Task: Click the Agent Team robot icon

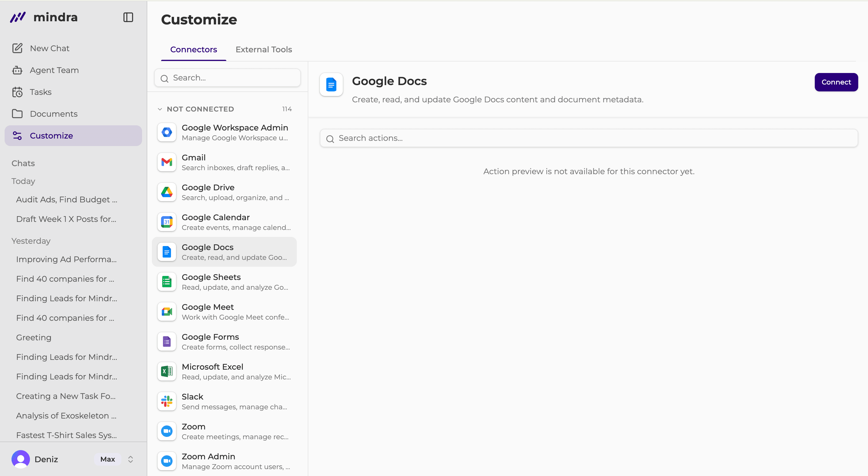Action: (17, 70)
